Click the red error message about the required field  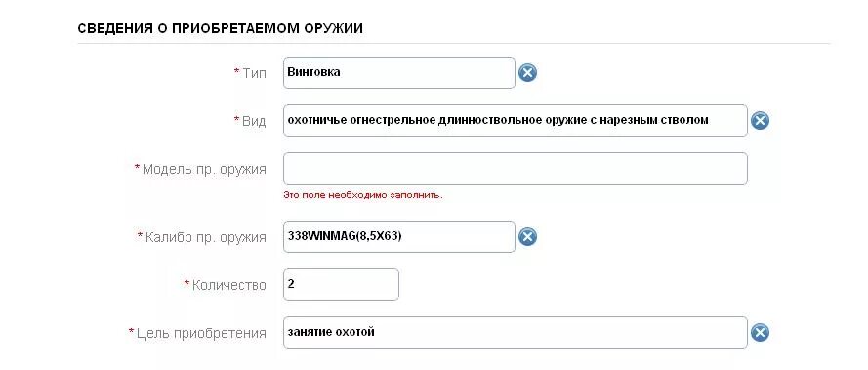(363, 195)
